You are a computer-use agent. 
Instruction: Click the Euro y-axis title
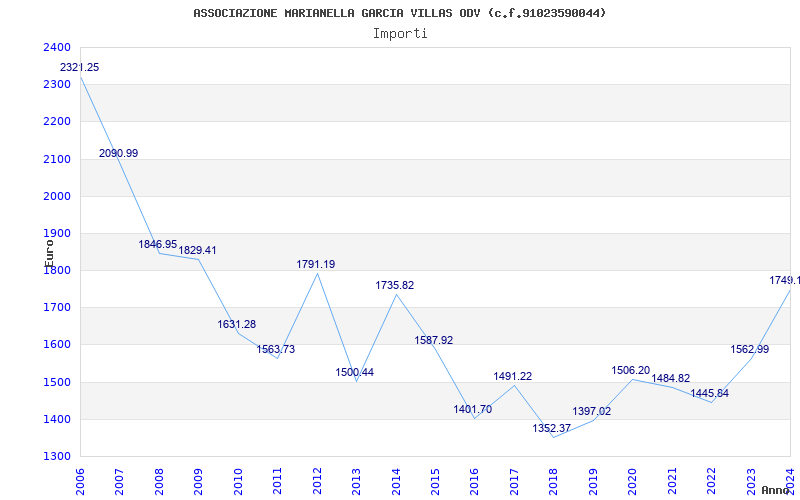(49, 253)
